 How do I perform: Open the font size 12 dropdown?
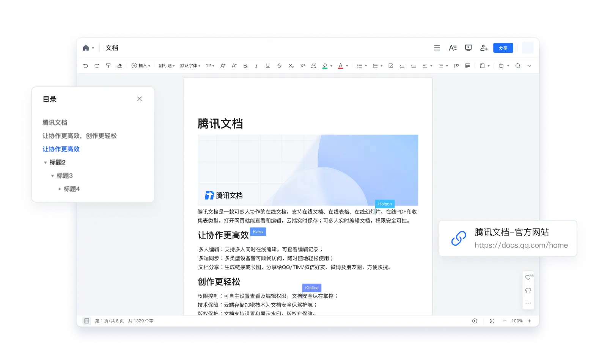tap(210, 66)
